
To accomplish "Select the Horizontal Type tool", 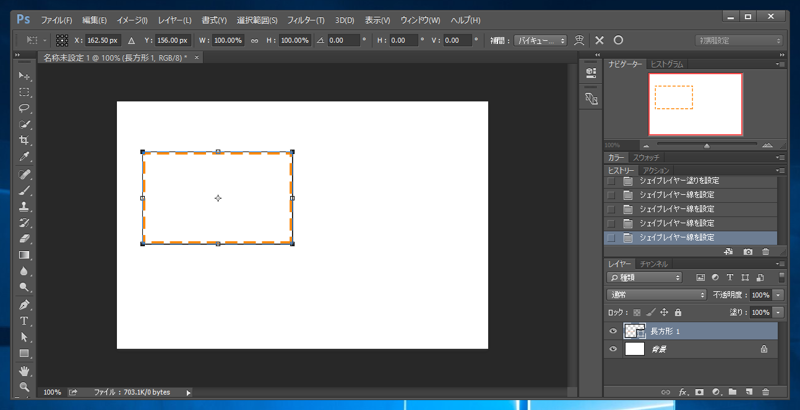I will click(x=24, y=321).
